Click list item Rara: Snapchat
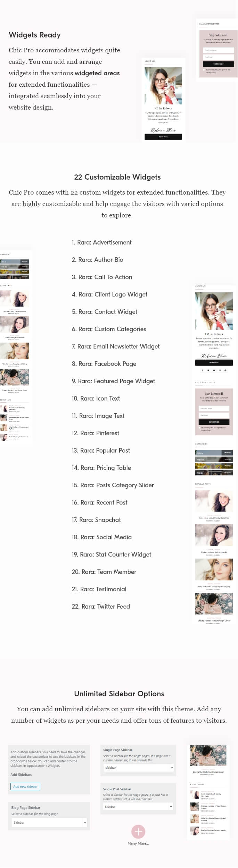The width and height of the screenshot is (238, 868). click(x=96, y=520)
